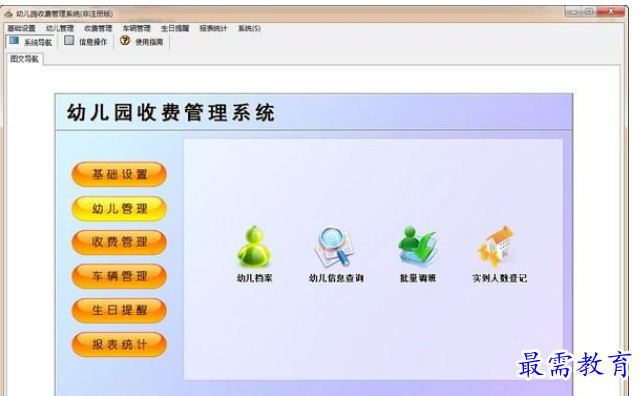
Task: Click the orange 车辆管理 button
Action: (119, 276)
